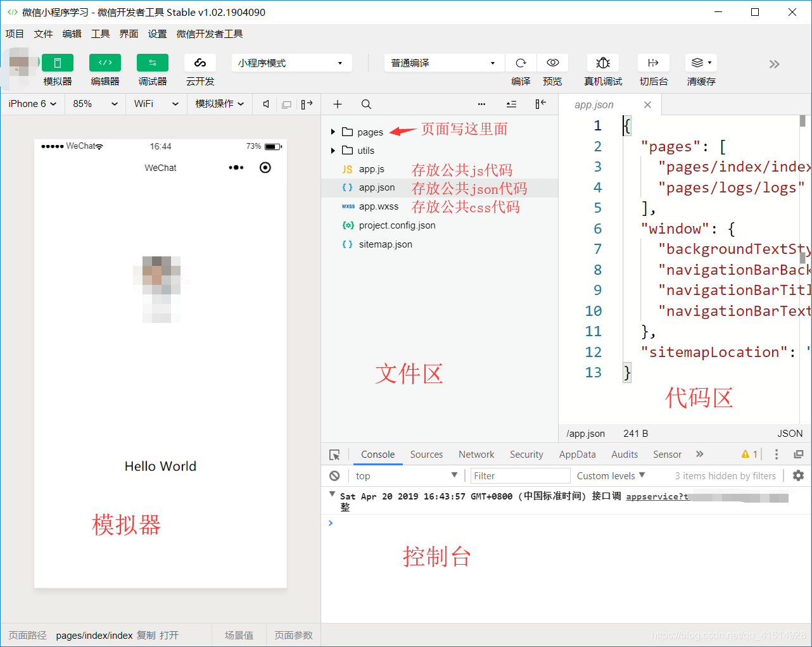812x647 pixels.
Task: Click the detach simulator window icon
Action: tap(286, 104)
